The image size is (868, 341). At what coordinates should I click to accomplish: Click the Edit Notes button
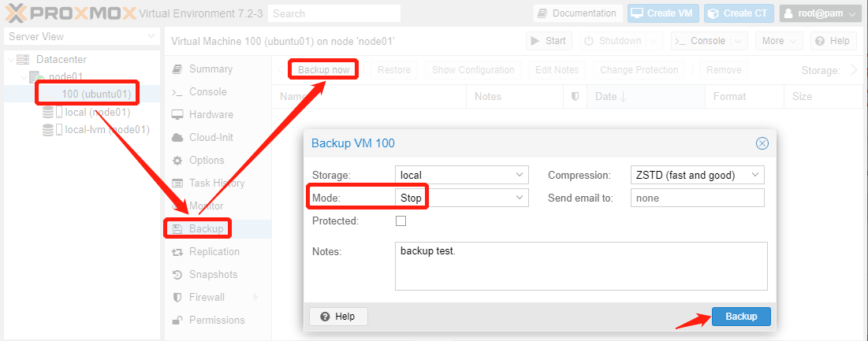click(x=557, y=69)
